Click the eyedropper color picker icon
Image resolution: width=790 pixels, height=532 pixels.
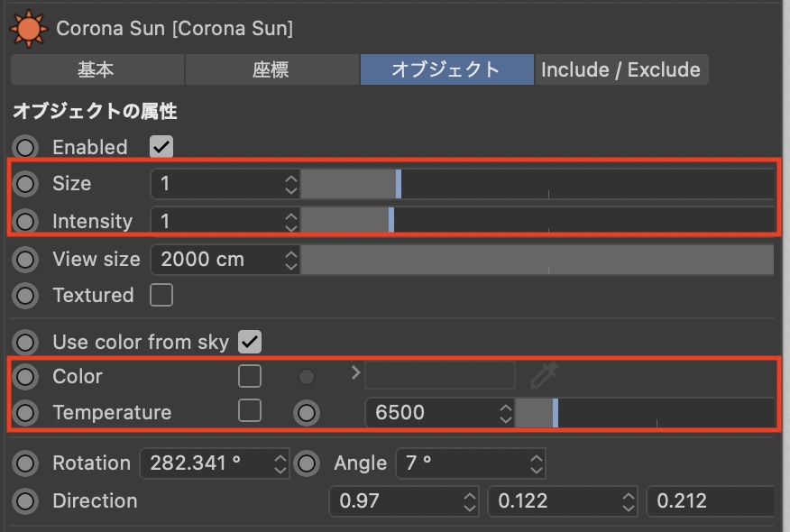(x=545, y=375)
